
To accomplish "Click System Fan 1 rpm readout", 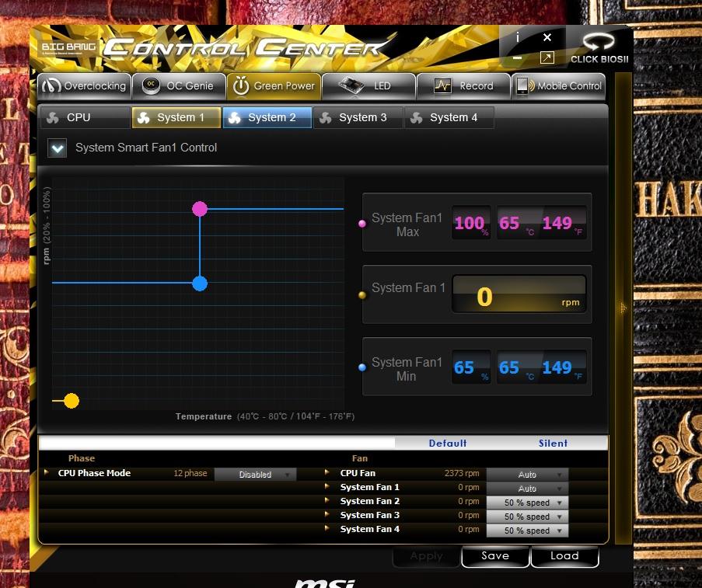I will tap(519, 294).
